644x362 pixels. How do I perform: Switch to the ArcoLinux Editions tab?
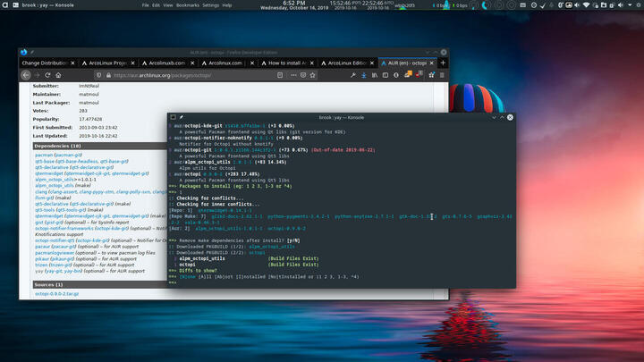(x=347, y=63)
